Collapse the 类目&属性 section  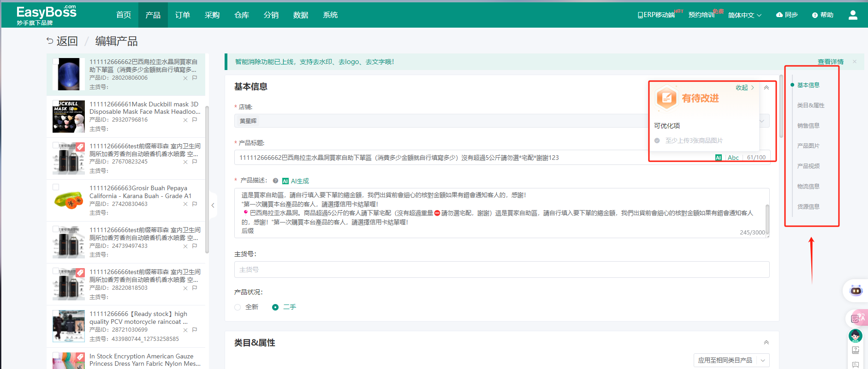coord(766,342)
